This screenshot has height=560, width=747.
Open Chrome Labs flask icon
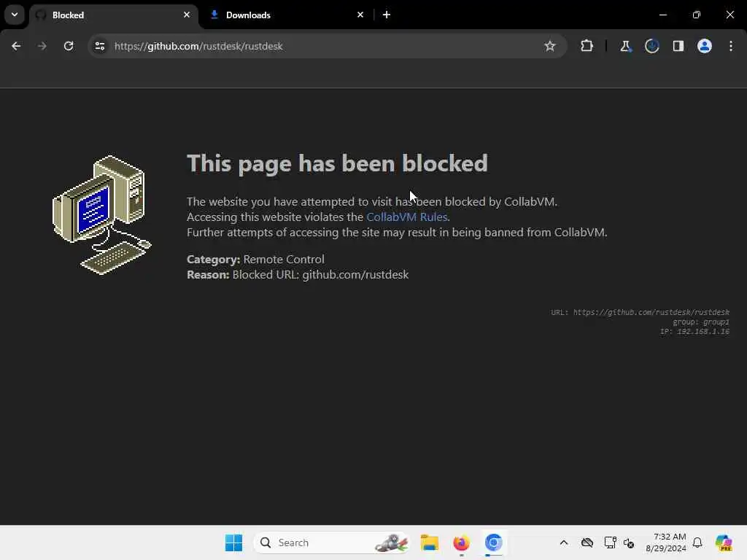pos(625,46)
